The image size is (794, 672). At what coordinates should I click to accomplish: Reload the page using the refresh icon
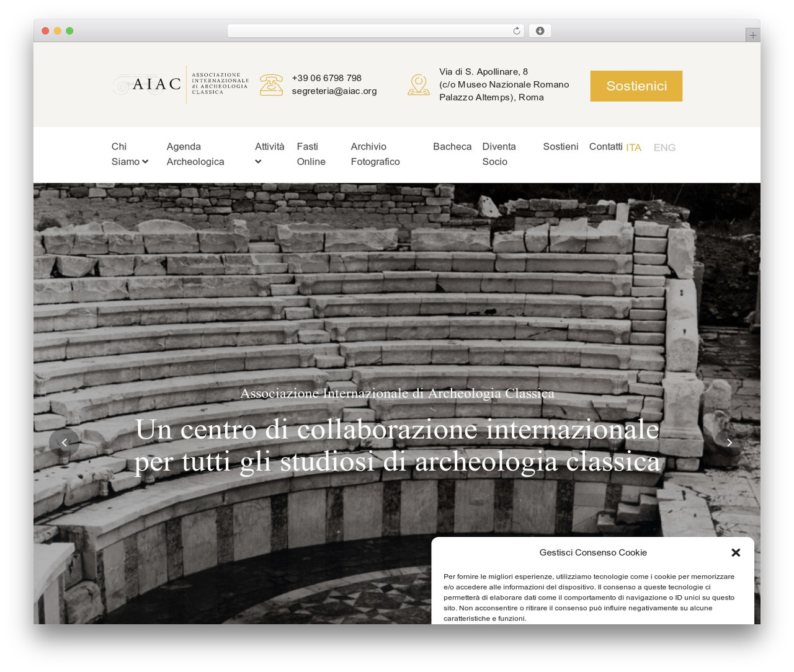pos(516,31)
